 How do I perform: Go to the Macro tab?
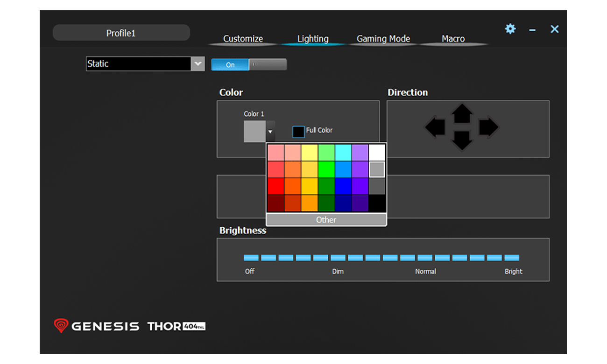453,39
